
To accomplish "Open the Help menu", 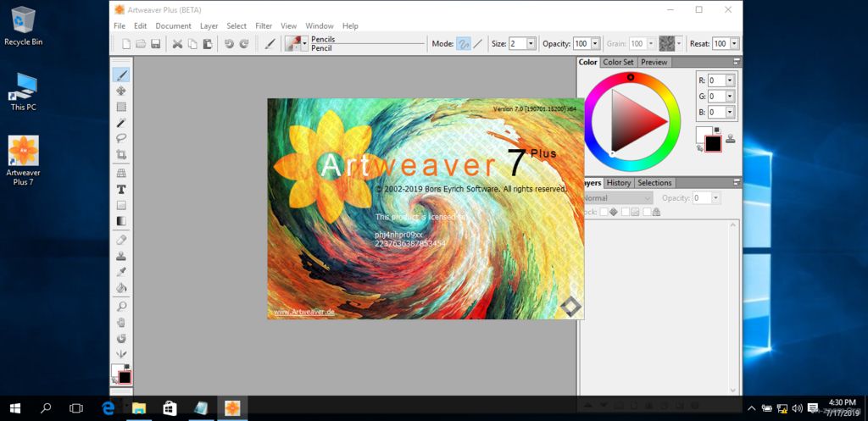I will [x=350, y=26].
